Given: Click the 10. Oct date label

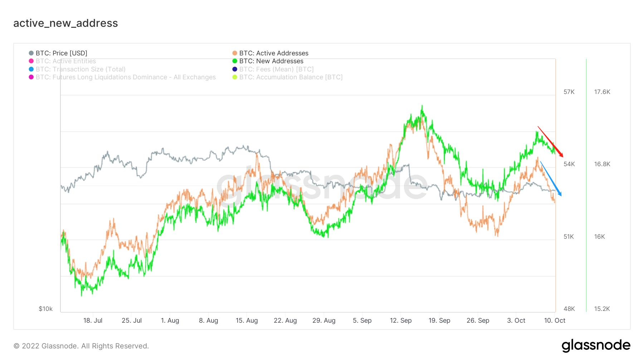Looking at the screenshot, I should (555, 321).
